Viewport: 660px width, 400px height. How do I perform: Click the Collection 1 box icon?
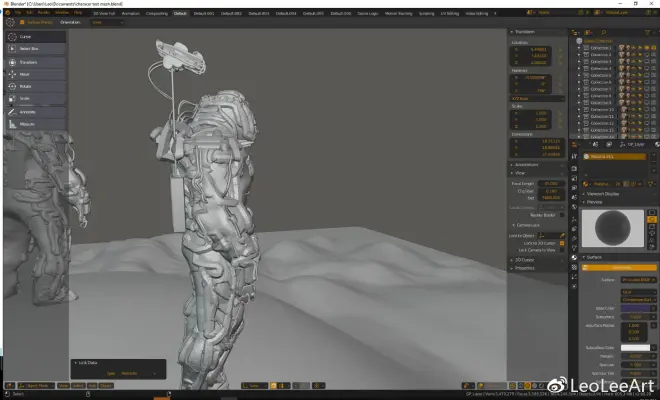click(586, 48)
